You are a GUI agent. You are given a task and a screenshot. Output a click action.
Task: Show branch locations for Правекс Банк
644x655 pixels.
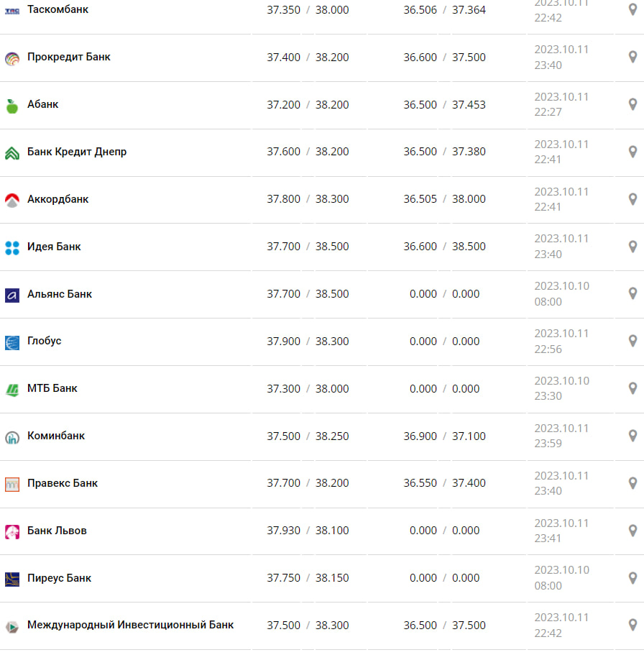[632, 483]
